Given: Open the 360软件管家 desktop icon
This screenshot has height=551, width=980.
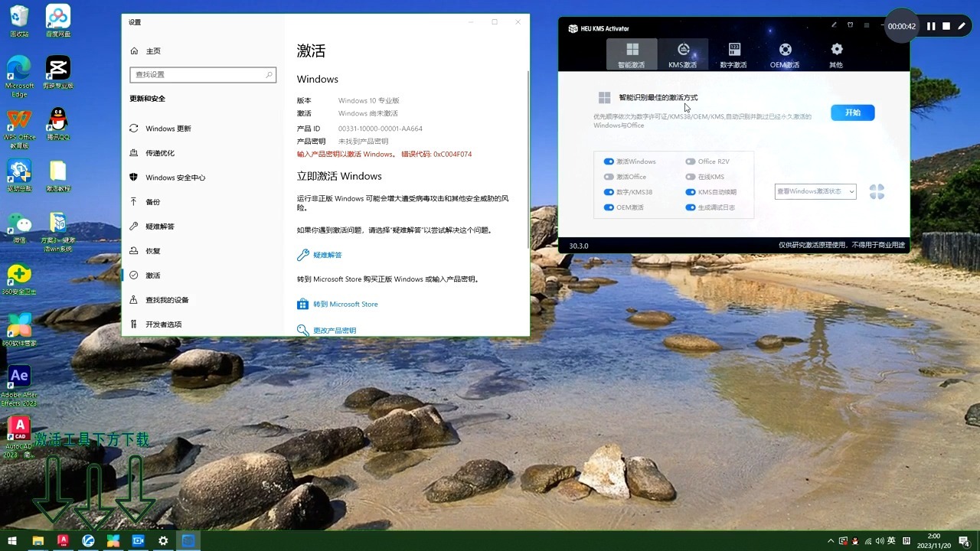Looking at the screenshot, I should [x=19, y=331].
